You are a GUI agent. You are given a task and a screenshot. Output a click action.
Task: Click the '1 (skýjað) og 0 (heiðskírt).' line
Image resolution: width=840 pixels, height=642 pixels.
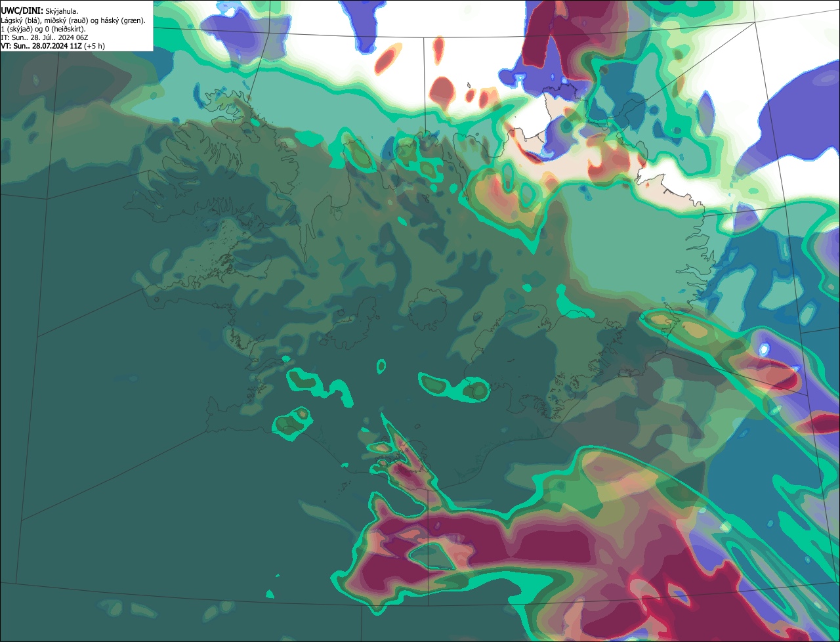(x=43, y=29)
